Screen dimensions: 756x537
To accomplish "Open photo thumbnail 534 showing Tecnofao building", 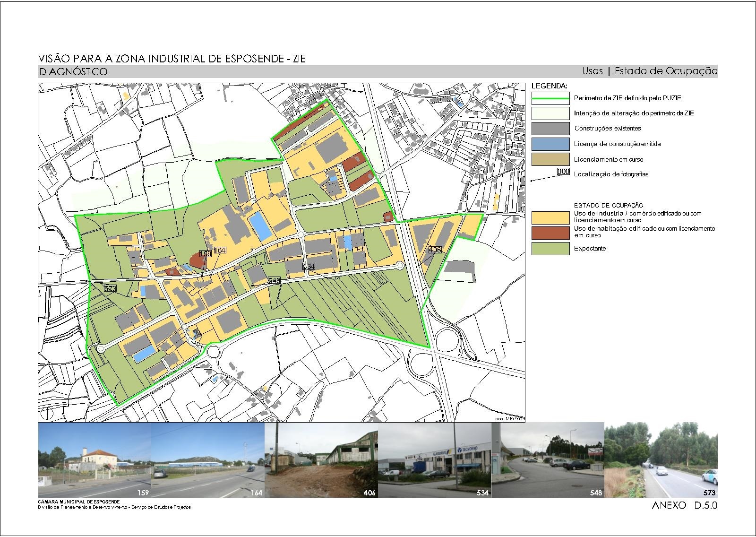I will pos(435,460).
